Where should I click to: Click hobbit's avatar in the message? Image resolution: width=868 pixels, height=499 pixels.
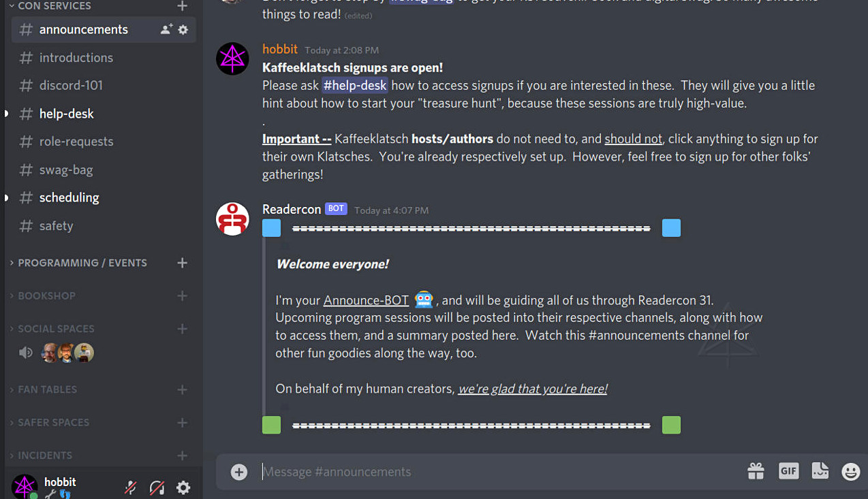pos(232,59)
